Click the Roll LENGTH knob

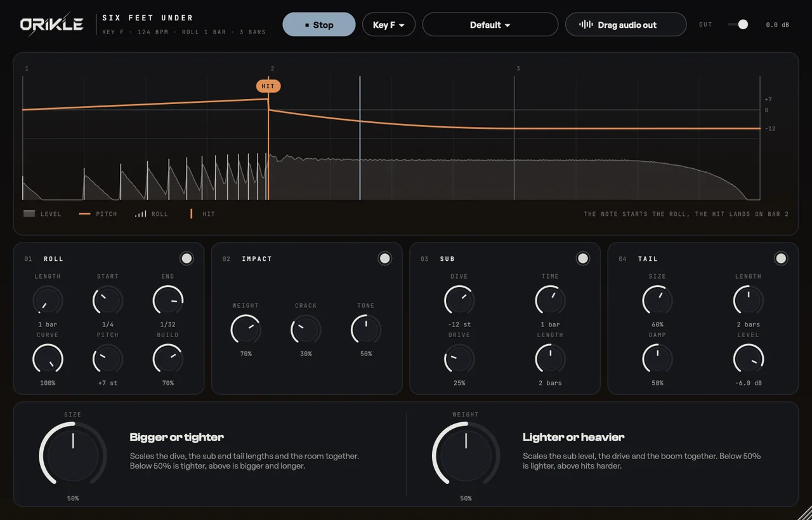(48, 300)
